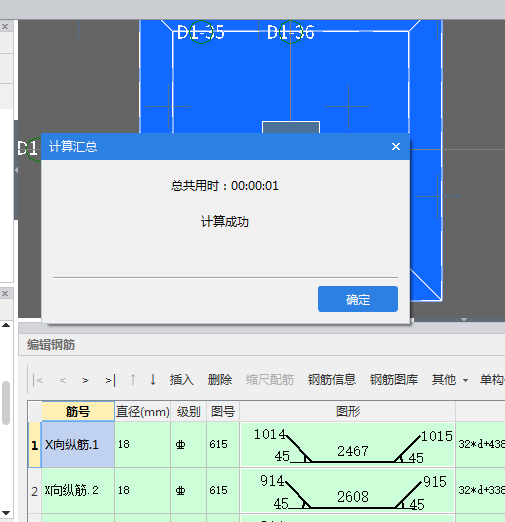Move rebar row down arrow

(153, 379)
